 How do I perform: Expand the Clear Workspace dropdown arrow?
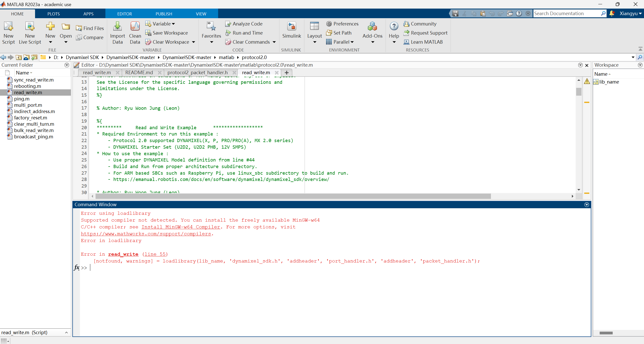(x=194, y=42)
